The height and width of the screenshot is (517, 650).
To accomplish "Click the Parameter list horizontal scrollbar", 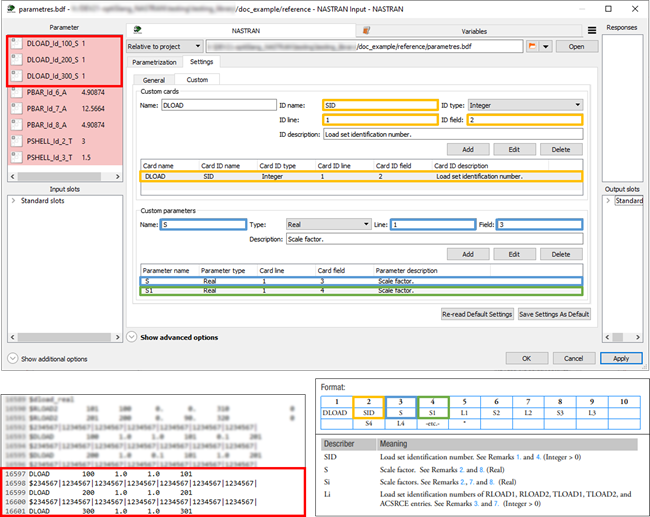I will tap(65, 177).
